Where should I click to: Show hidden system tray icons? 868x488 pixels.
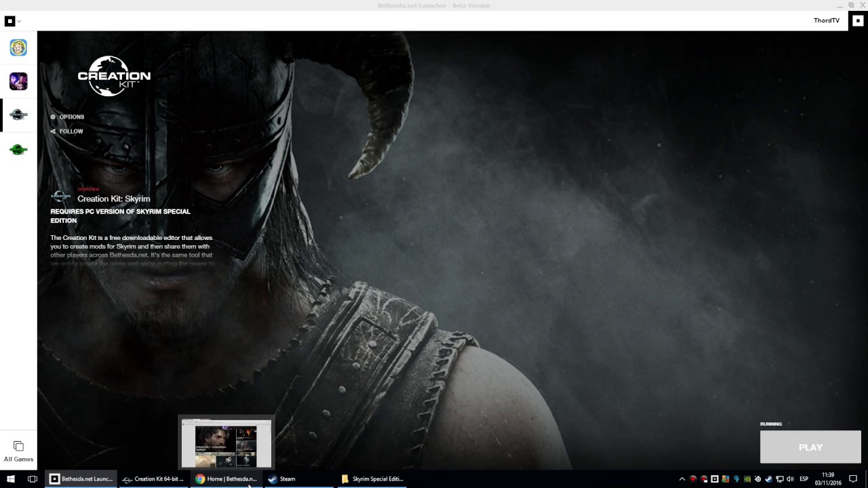point(682,479)
